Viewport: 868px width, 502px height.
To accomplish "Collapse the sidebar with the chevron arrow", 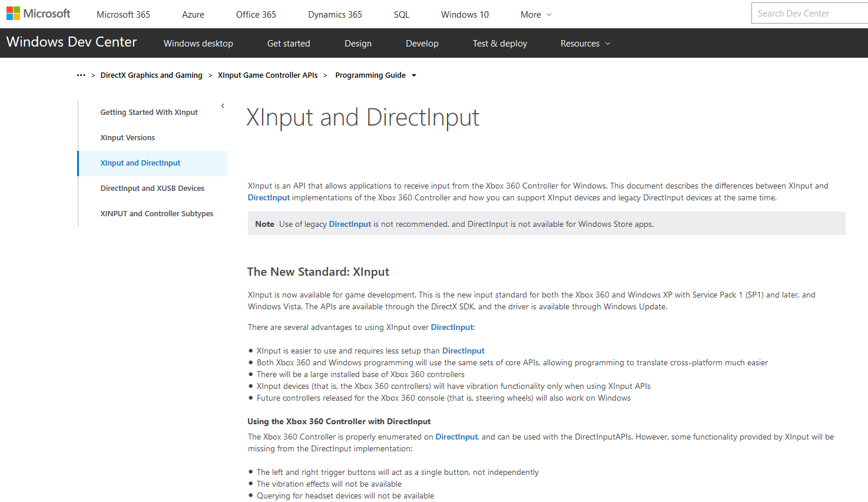I will 223,106.
